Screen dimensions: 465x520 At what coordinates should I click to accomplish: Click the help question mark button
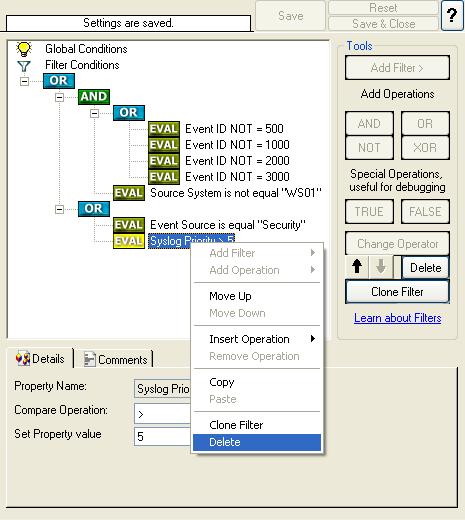452,15
